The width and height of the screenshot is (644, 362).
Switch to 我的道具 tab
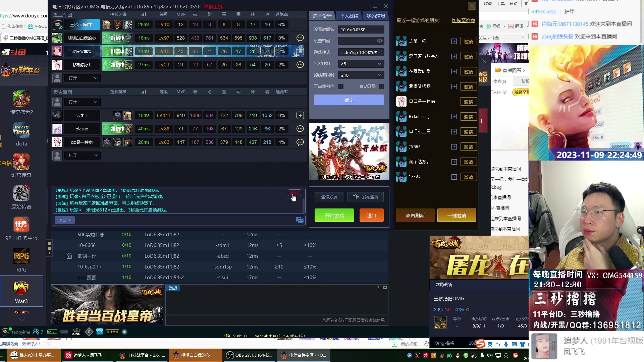coord(376,16)
